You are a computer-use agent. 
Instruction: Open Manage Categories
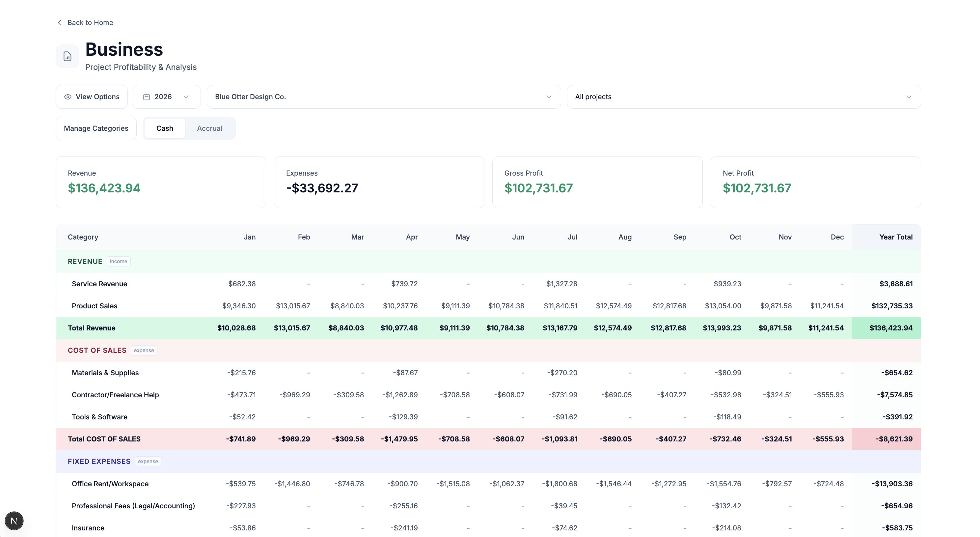click(96, 128)
